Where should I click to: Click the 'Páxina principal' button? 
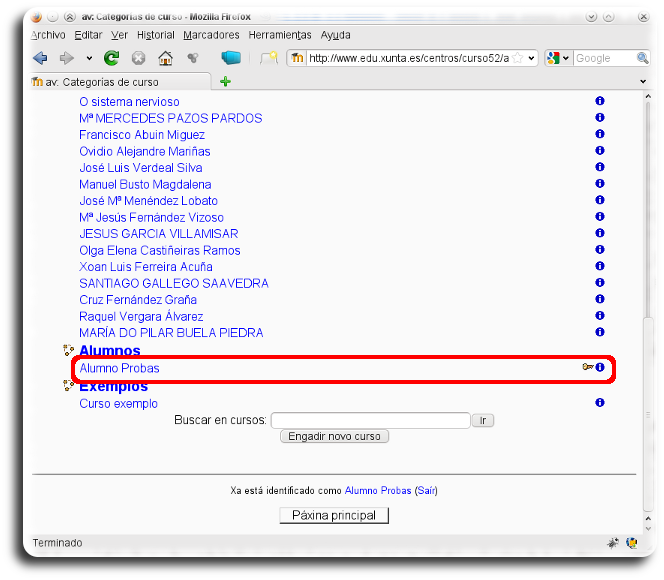point(334,515)
